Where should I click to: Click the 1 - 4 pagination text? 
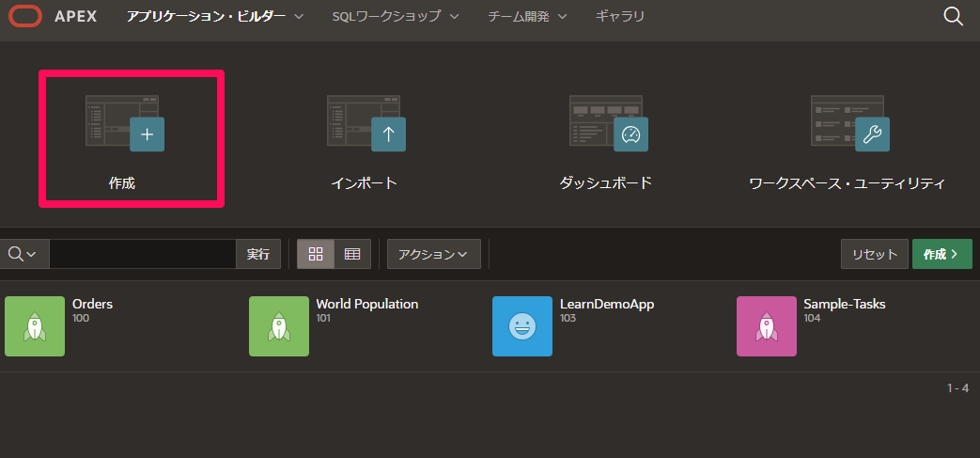(x=957, y=387)
